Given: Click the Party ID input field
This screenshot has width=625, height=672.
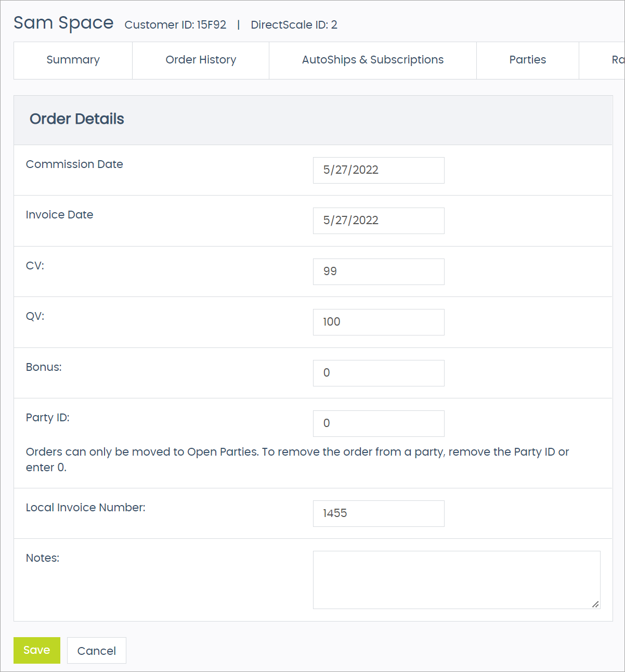Looking at the screenshot, I should click(379, 423).
